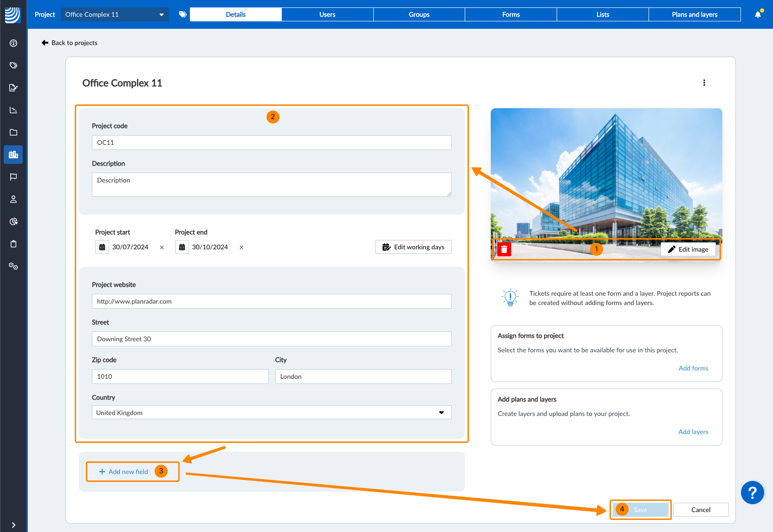Open the Project start calendar picker
Screen dimensions: 773x532
coord(102,247)
